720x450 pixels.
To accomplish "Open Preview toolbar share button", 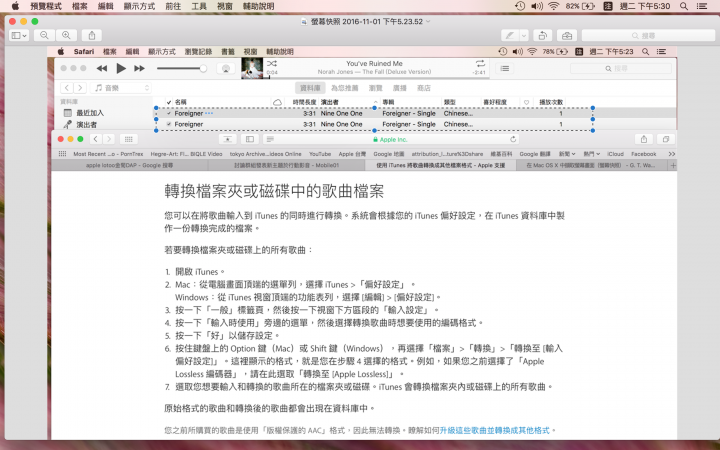I will click(92, 35).
